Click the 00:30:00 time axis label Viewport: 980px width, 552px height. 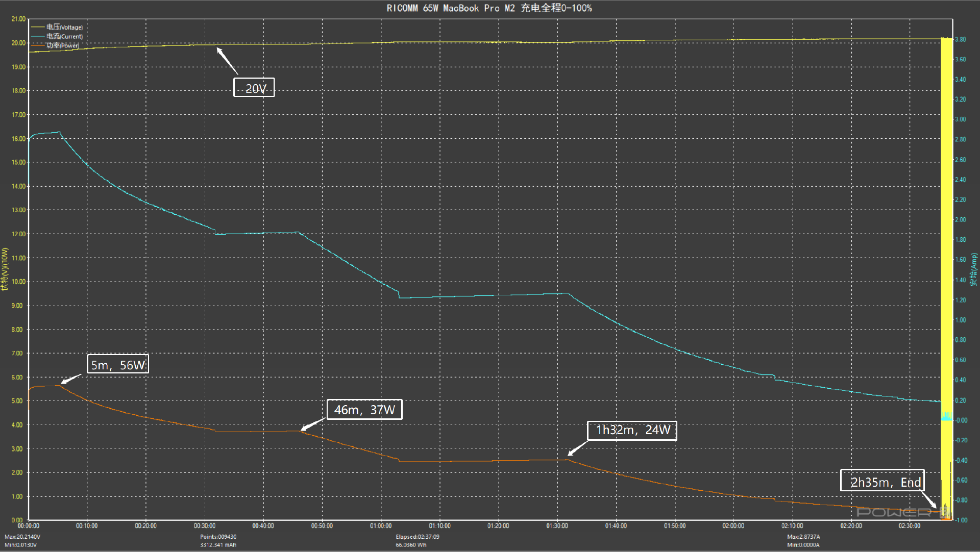[x=205, y=526]
